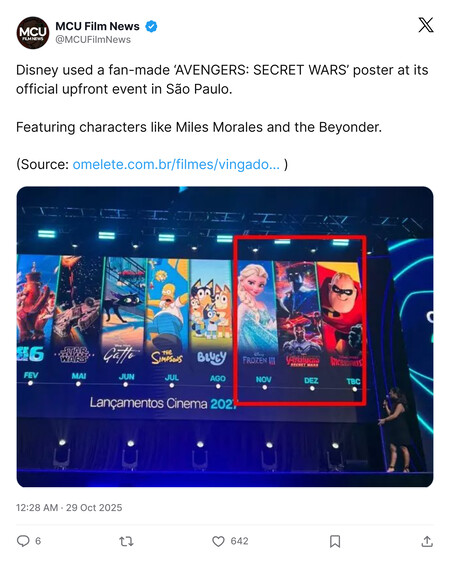Screen dimensions: 450x565
Task: Open the 12:28 AM 29 Oct 2025 timestamp
Action: [69, 507]
